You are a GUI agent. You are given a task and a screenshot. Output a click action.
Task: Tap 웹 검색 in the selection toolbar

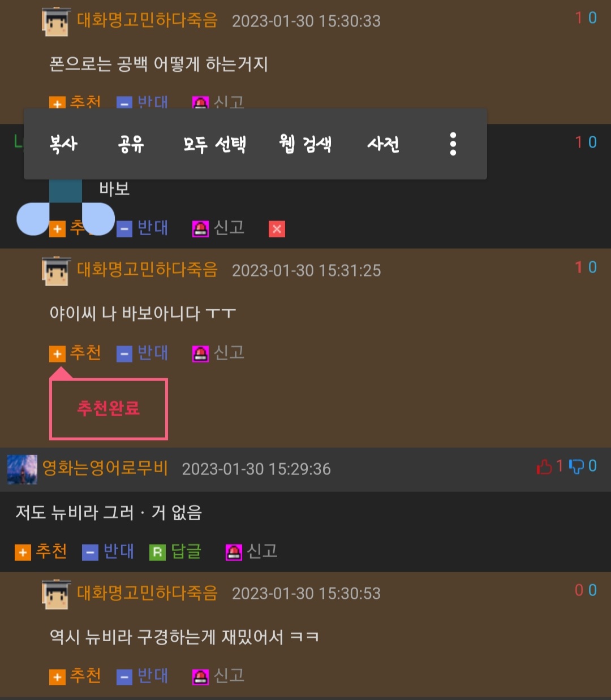pyautogui.click(x=305, y=144)
